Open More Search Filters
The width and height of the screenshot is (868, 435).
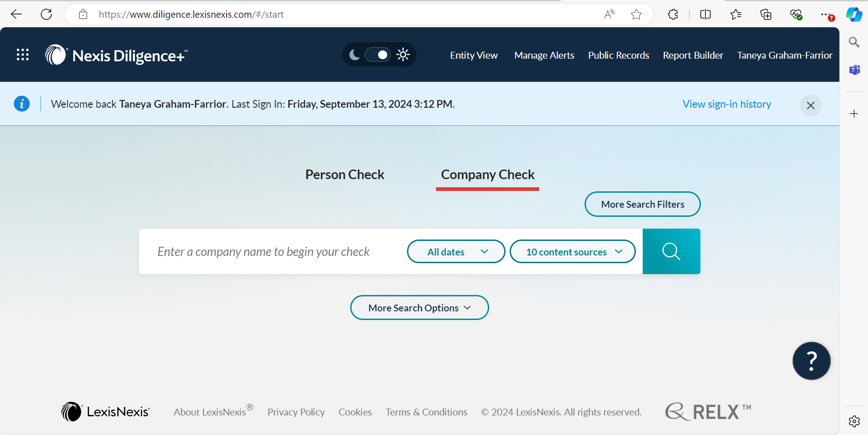click(642, 204)
